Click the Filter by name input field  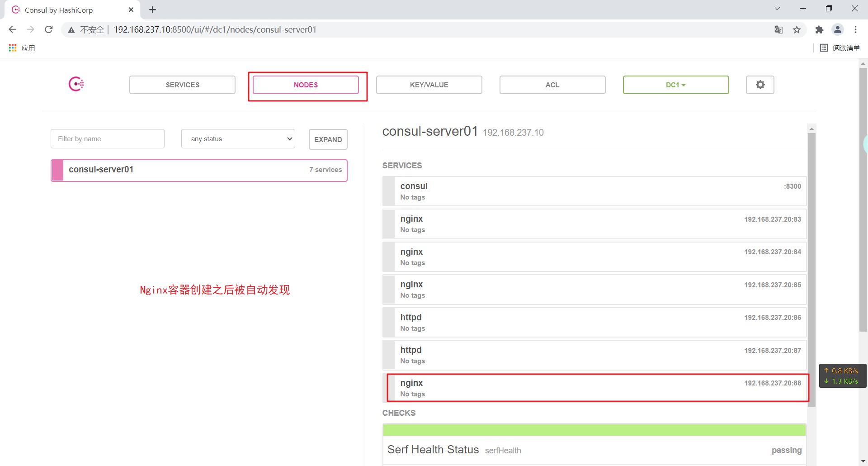coord(108,139)
